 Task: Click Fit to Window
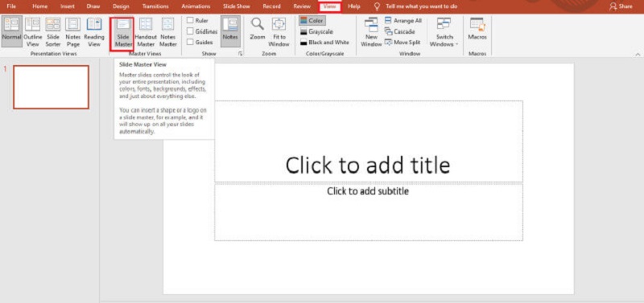279,32
